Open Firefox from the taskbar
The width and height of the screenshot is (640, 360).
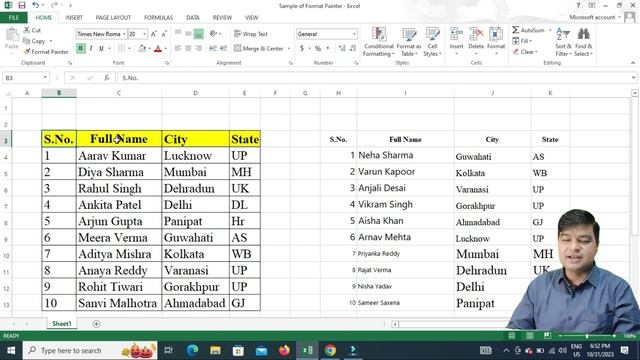[284, 350]
